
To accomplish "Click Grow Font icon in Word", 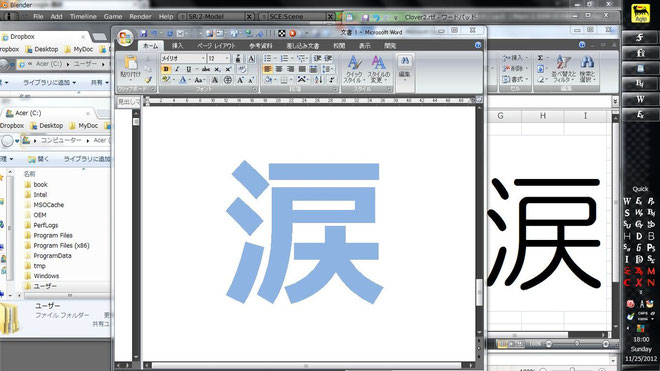I will tap(240, 80).
